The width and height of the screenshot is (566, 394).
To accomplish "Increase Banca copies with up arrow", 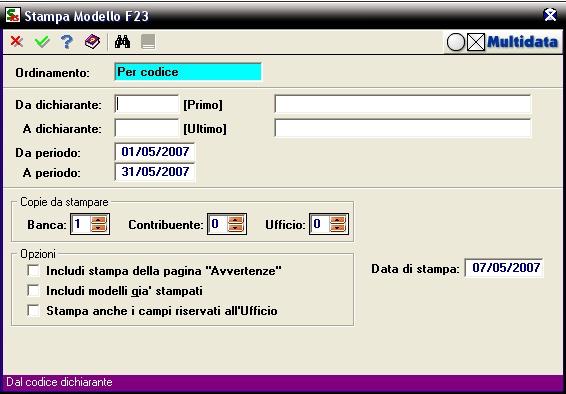I will click(x=98, y=220).
